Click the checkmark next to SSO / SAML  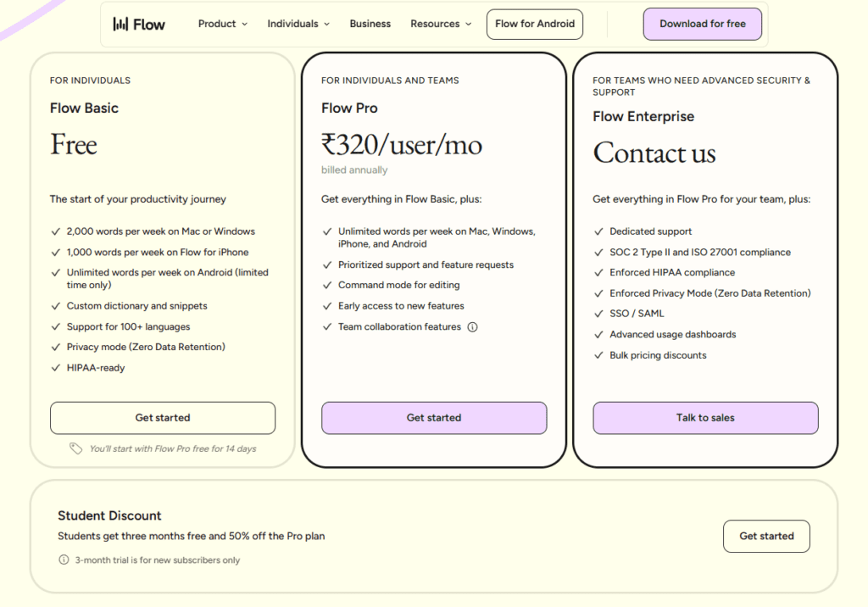(599, 313)
